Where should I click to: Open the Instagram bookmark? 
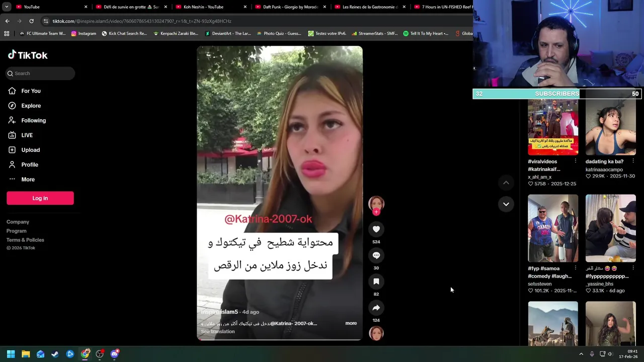tap(84, 34)
